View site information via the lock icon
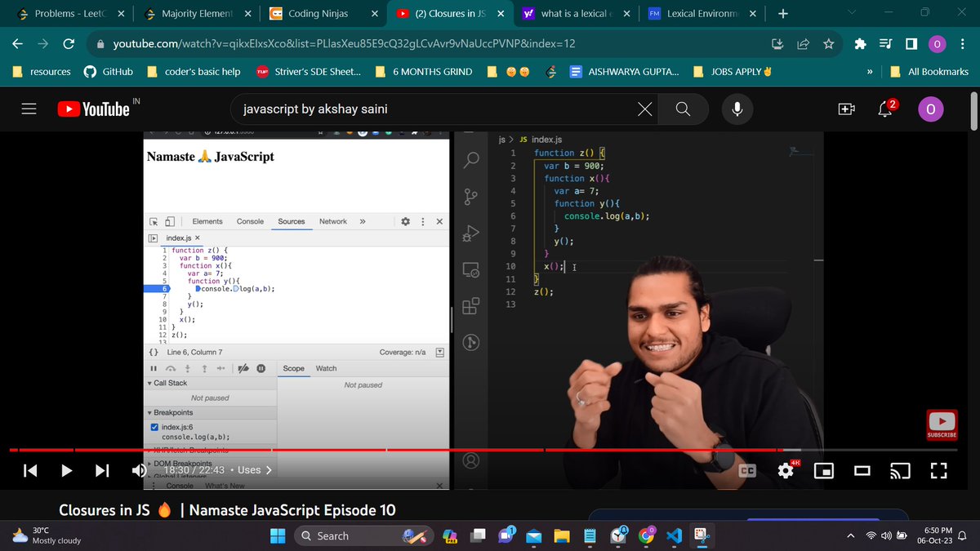 coord(100,43)
